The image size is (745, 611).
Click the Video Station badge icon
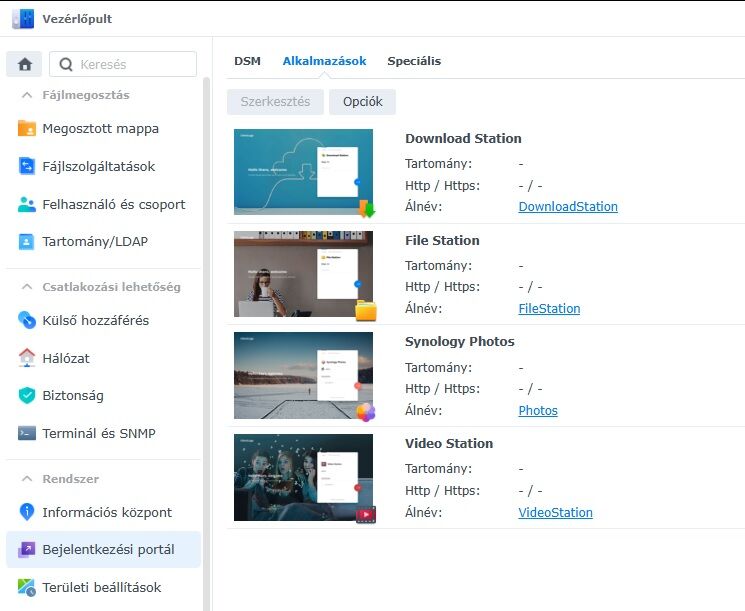point(366,515)
